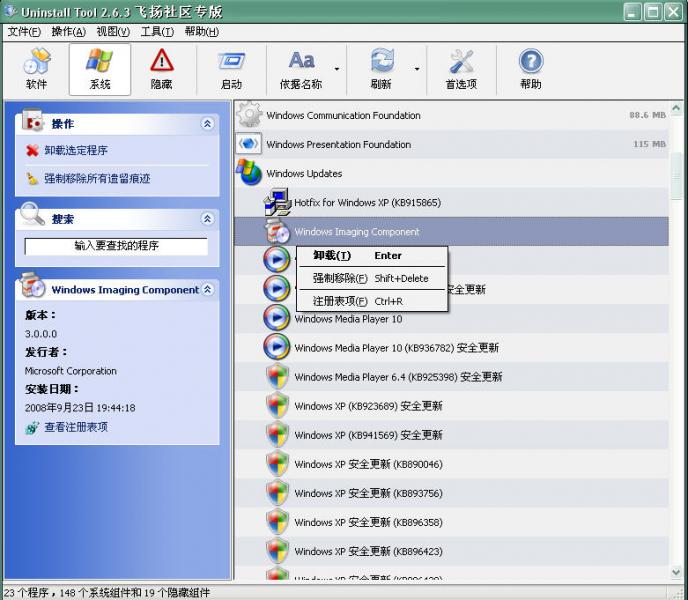Click shield icon for KB893756 update
This screenshot has height=600, width=688.
(x=277, y=492)
